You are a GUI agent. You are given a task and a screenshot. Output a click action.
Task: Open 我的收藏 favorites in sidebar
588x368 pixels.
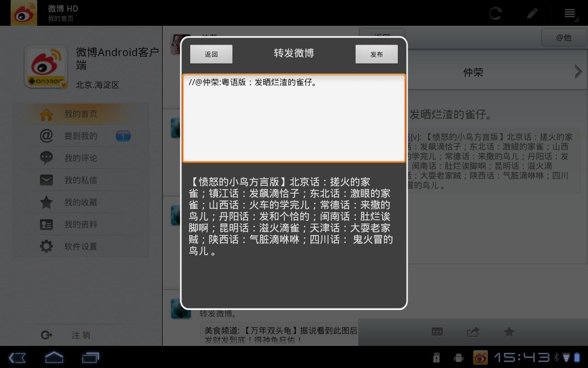point(81,202)
